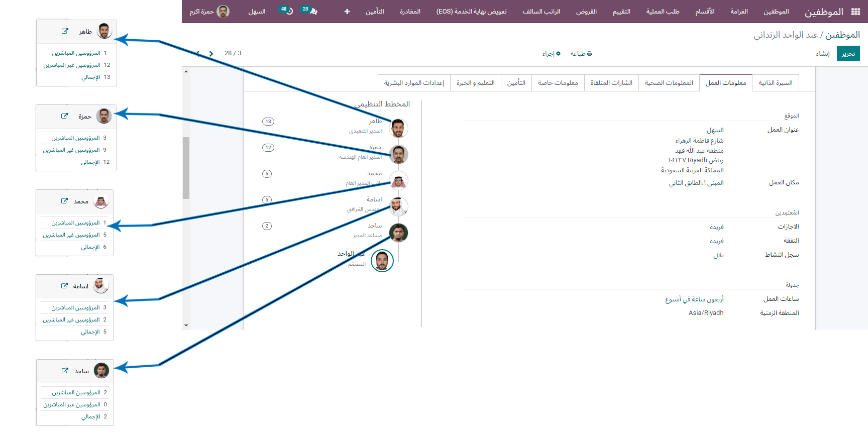Click the فريدة expense approver link beside النفقة

(x=717, y=241)
